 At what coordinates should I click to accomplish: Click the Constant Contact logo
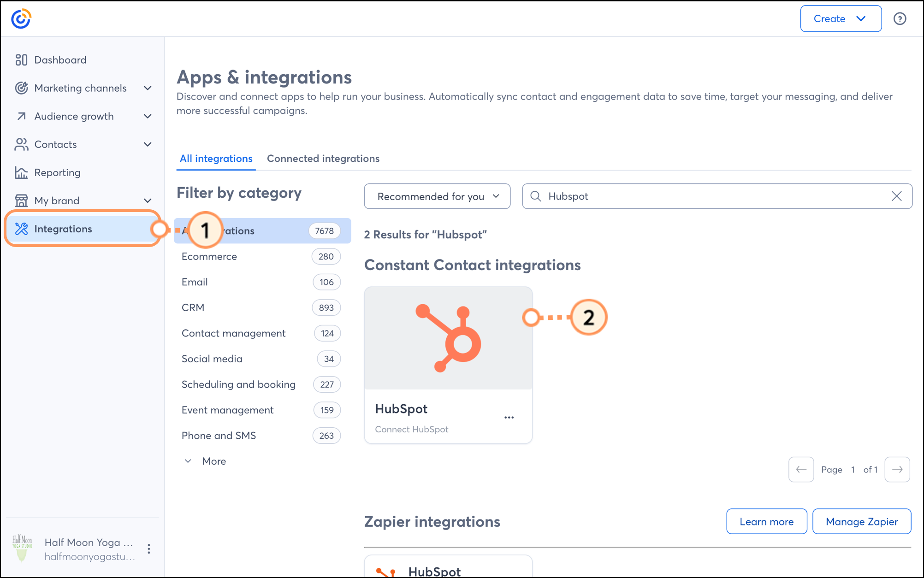(21, 19)
